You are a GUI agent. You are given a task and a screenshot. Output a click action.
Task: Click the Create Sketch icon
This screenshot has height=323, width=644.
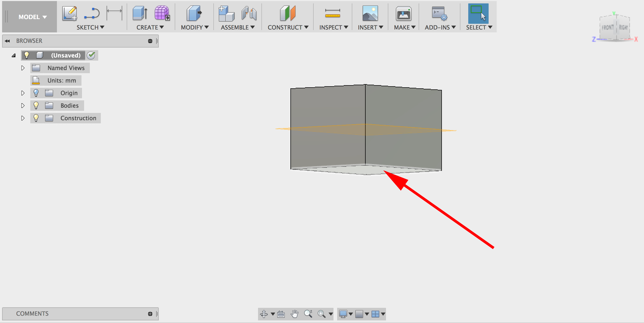pyautogui.click(x=70, y=13)
